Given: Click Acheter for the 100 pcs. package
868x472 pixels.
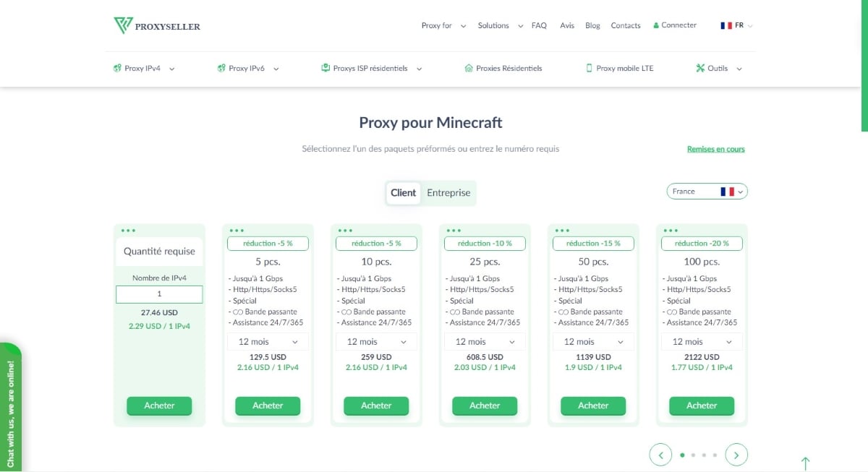Looking at the screenshot, I should pyautogui.click(x=702, y=406).
